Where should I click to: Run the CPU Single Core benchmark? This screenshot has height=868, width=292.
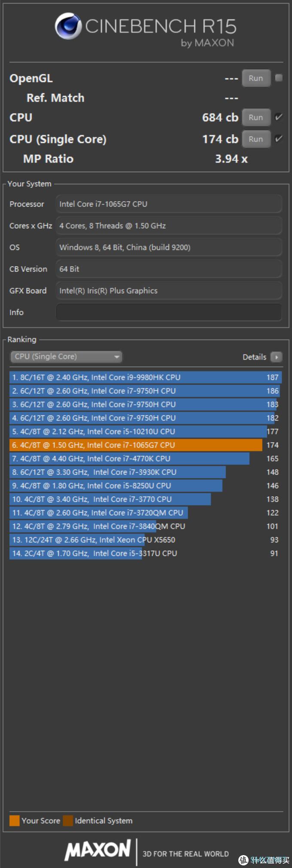coord(256,139)
